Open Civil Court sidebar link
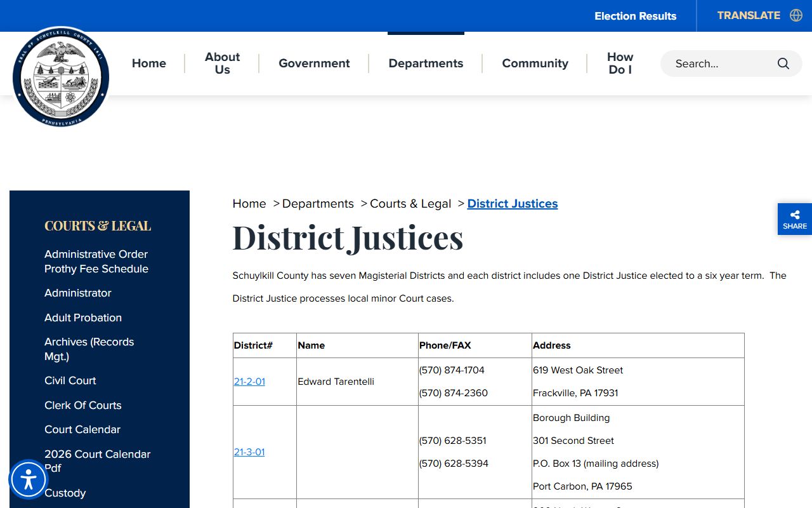 pyautogui.click(x=70, y=381)
